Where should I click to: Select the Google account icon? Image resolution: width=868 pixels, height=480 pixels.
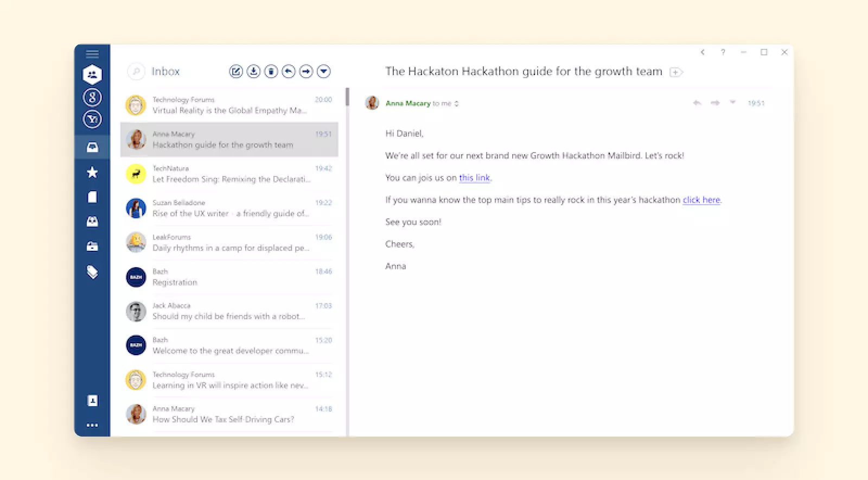coord(92,97)
